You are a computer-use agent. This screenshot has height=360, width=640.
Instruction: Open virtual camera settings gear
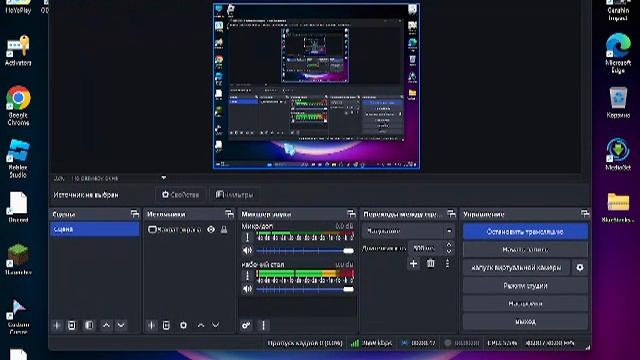(x=580, y=268)
